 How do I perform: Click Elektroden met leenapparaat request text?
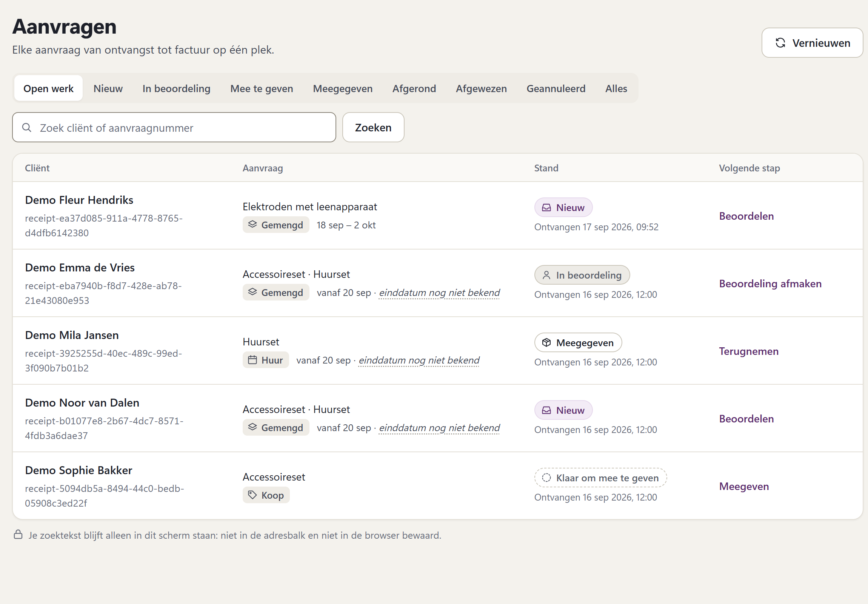(x=309, y=206)
